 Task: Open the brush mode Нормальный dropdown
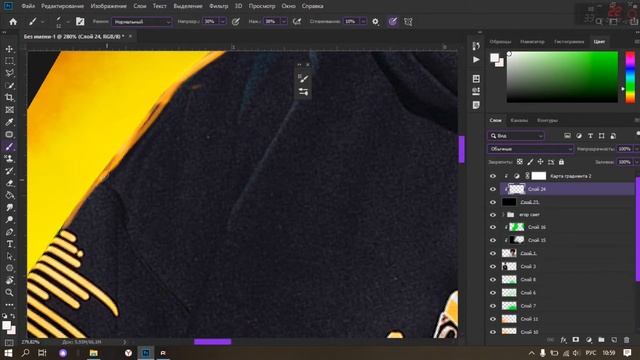tap(141, 22)
